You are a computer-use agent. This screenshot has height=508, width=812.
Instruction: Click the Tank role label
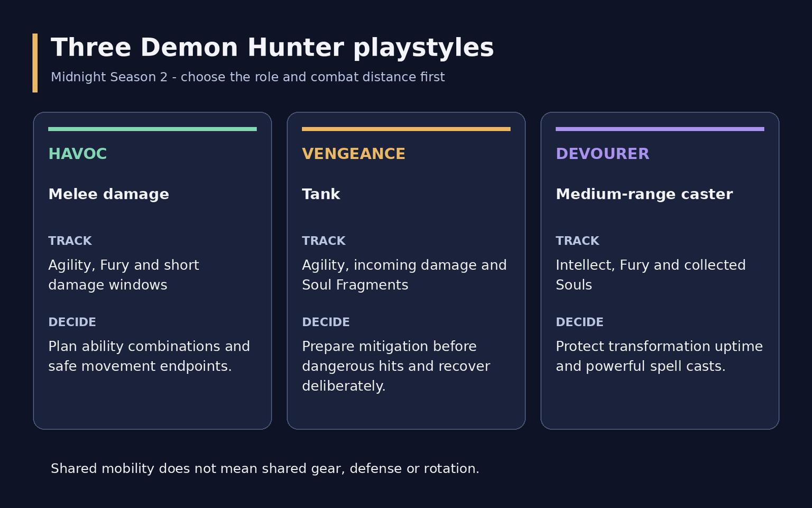(x=321, y=194)
